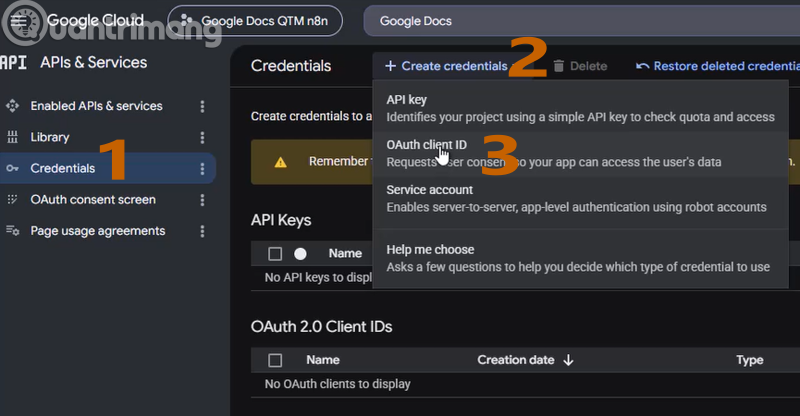Click the Enabled APIs & services icon
This screenshot has width=800, height=416.
12,106
